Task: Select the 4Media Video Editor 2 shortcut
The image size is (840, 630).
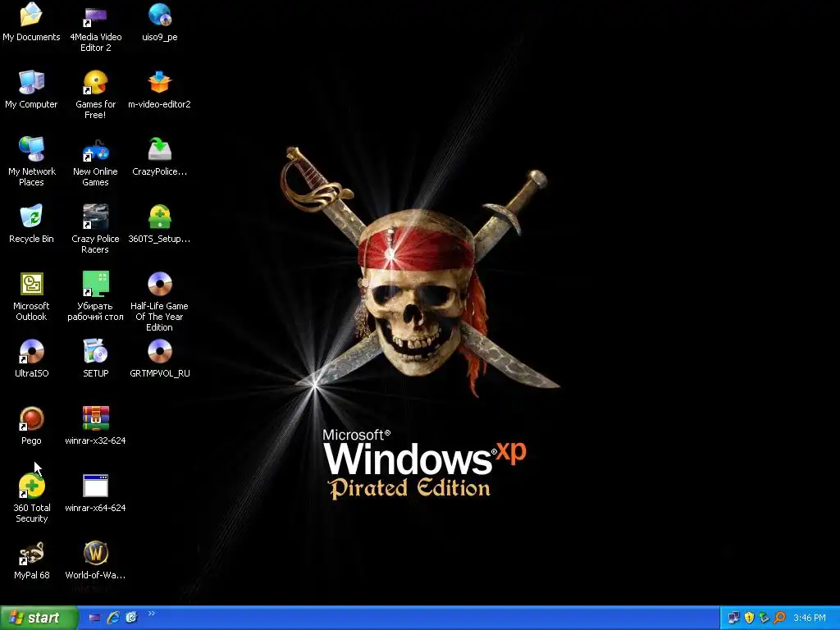Action: [x=95, y=15]
